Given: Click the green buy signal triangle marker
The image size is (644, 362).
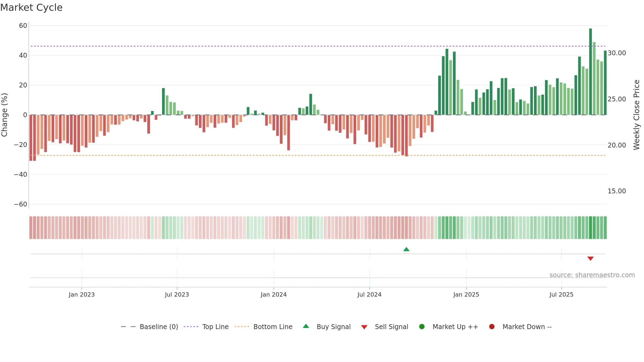Looking at the screenshot, I should pos(406,249).
